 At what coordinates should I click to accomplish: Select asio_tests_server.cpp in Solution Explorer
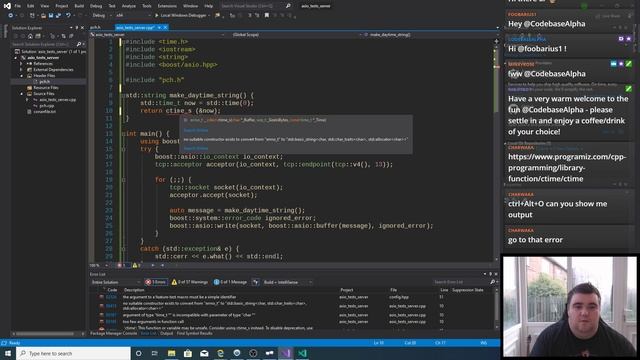coord(57,100)
